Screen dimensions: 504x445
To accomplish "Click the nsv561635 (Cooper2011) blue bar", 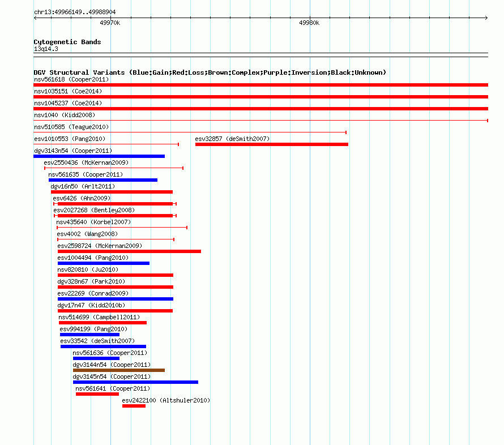I will coord(103,180).
